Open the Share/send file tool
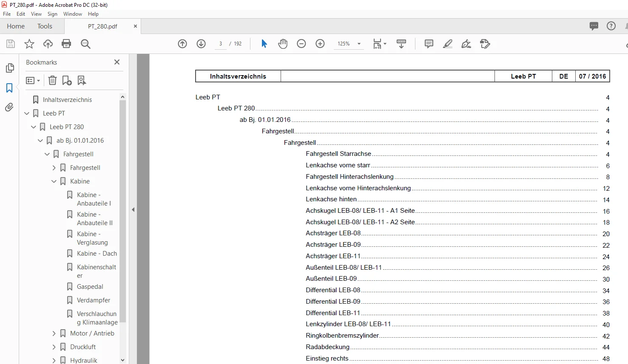The height and width of the screenshot is (364, 628). (x=485, y=44)
